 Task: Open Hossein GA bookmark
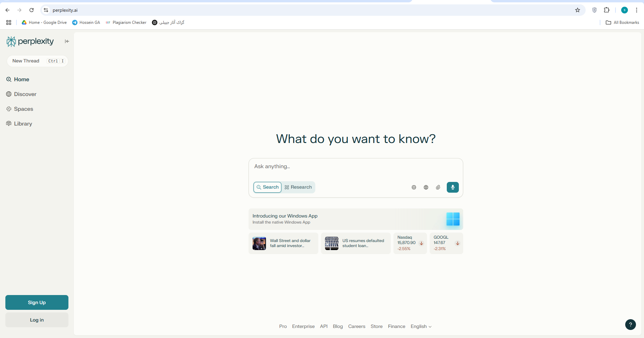86,22
